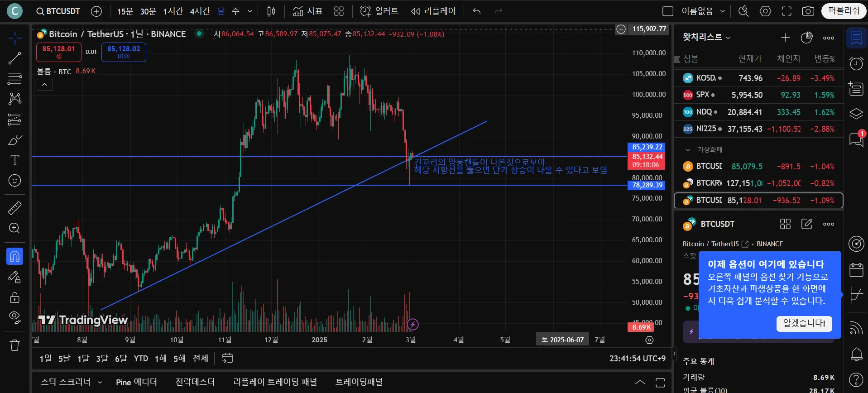Screen dimensions: 868x393
Task: Switch to the 30분 timeframe
Action: [148, 11]
